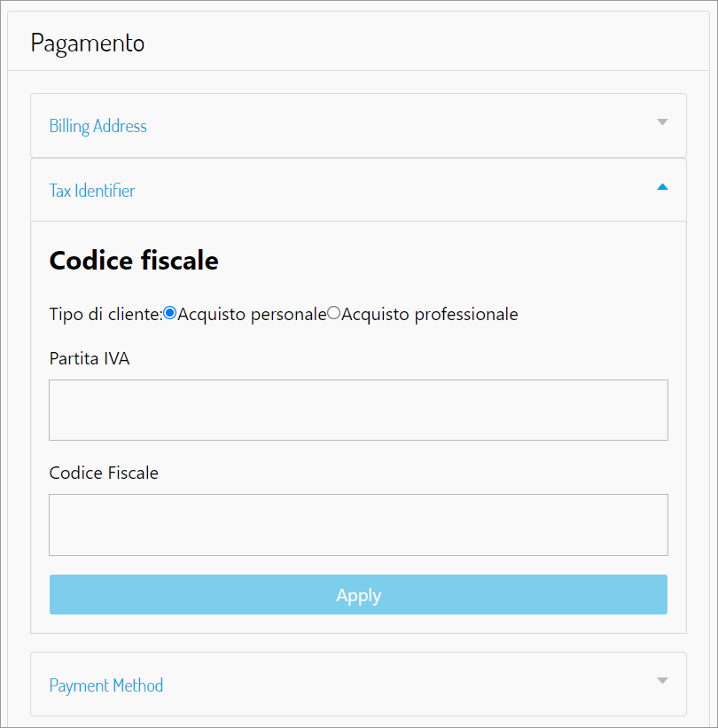Focus the Codice Fiscale text field

358,525
